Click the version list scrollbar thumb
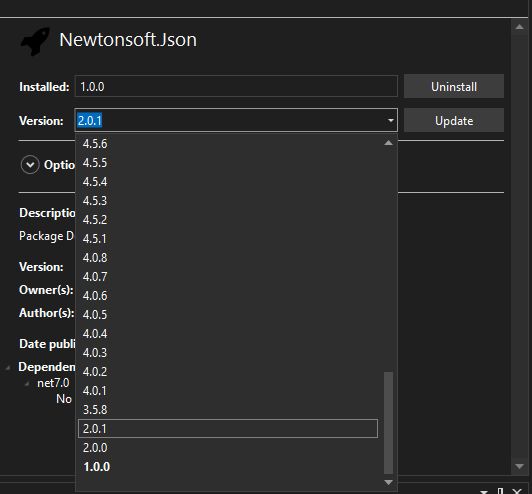The width and height of the screenshot is (532, 494). coord(388,423)
